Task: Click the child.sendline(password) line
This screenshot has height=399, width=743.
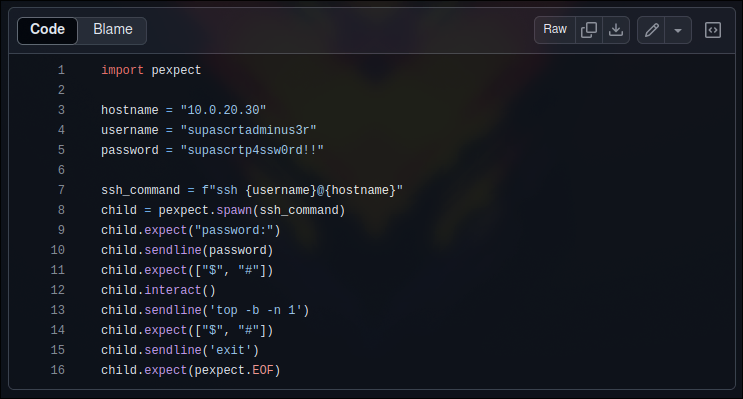Action: pyautogui.click(x=187, y=250)
